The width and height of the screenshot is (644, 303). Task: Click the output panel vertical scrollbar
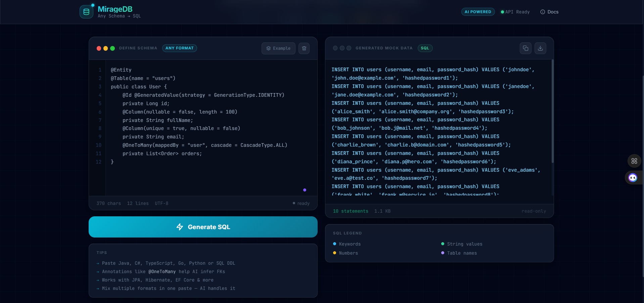[552, 111]
